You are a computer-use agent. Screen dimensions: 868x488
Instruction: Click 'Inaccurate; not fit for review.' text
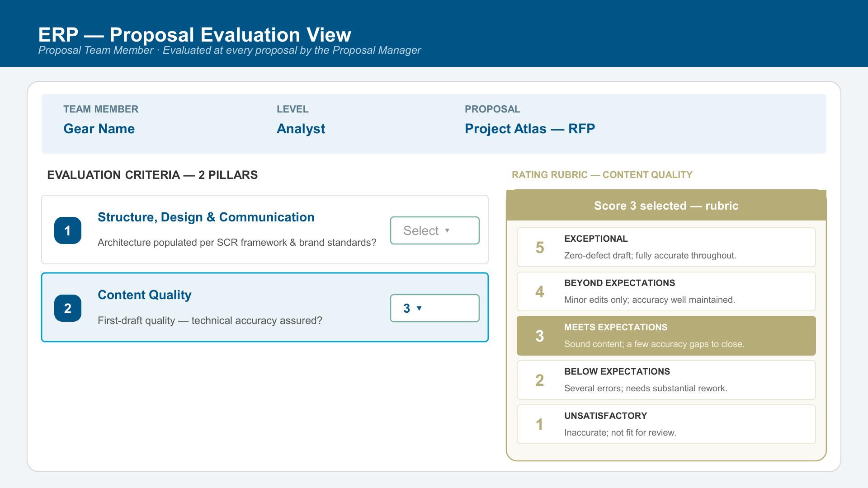(620, 433)
